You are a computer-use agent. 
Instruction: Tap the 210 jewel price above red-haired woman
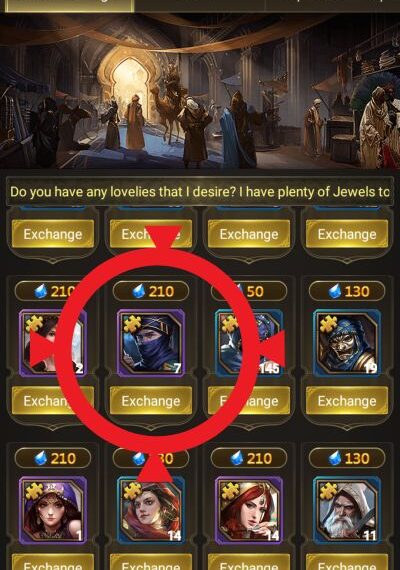point(249,458)
